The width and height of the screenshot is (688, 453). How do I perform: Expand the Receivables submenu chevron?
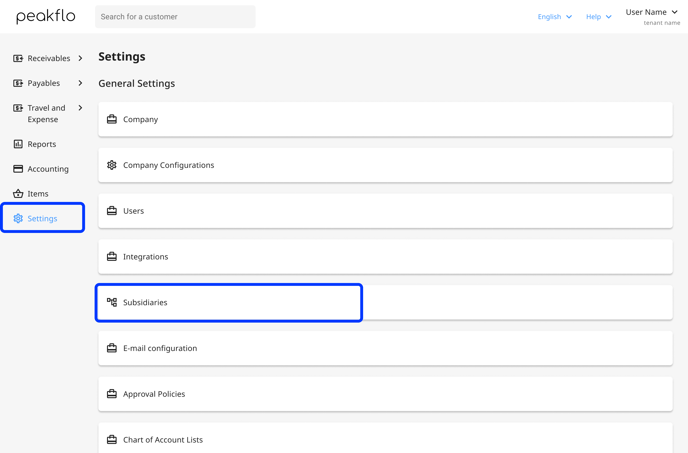click(x=80, y=58)
